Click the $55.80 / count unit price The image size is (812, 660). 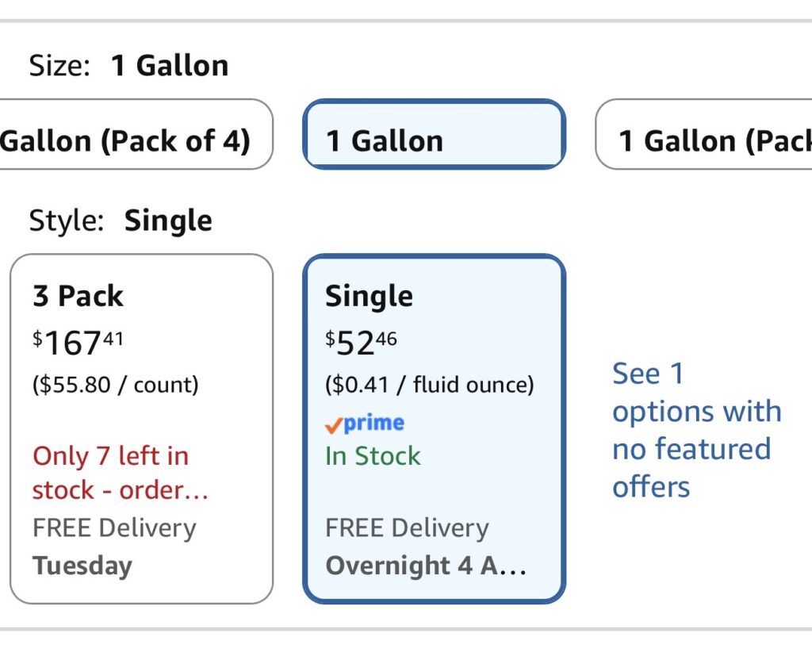[x=116, y=385]
